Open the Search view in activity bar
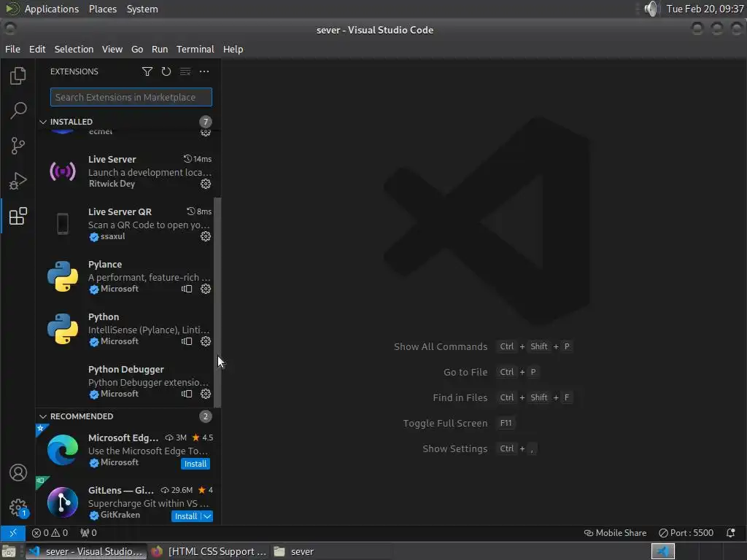747x560 pixels. click(18, 111)
